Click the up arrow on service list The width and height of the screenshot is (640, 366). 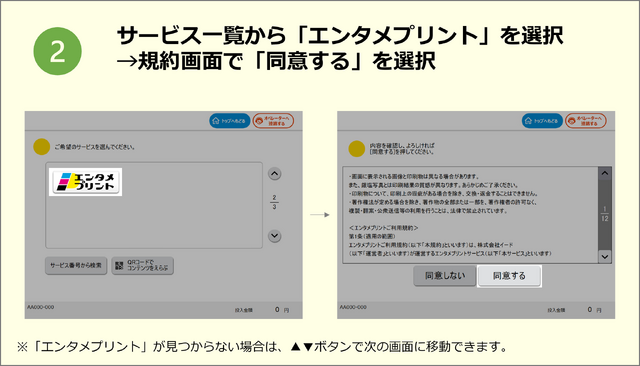275,174
